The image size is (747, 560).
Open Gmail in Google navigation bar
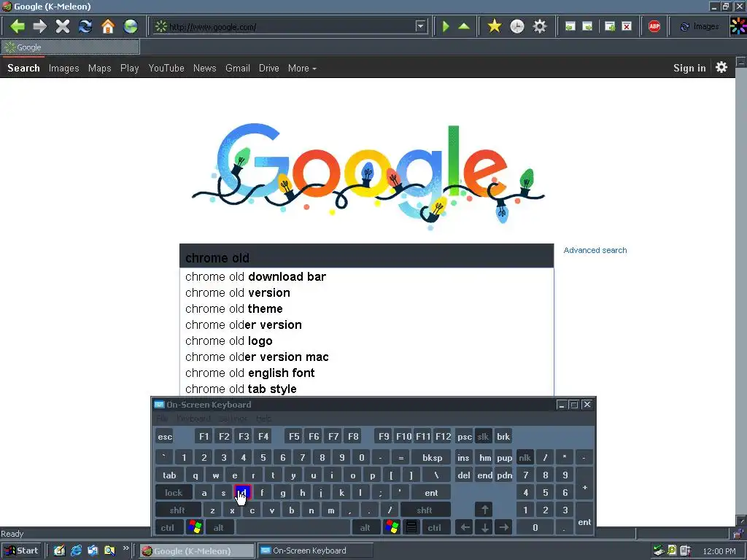tap(238, 68)
